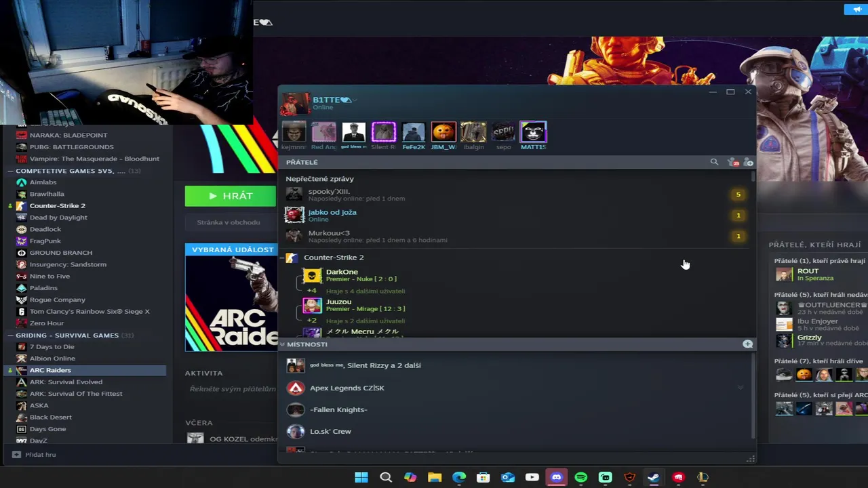Open chat with spooky'XIII.
Screen dimensions: 868x488
click(515, 195)
